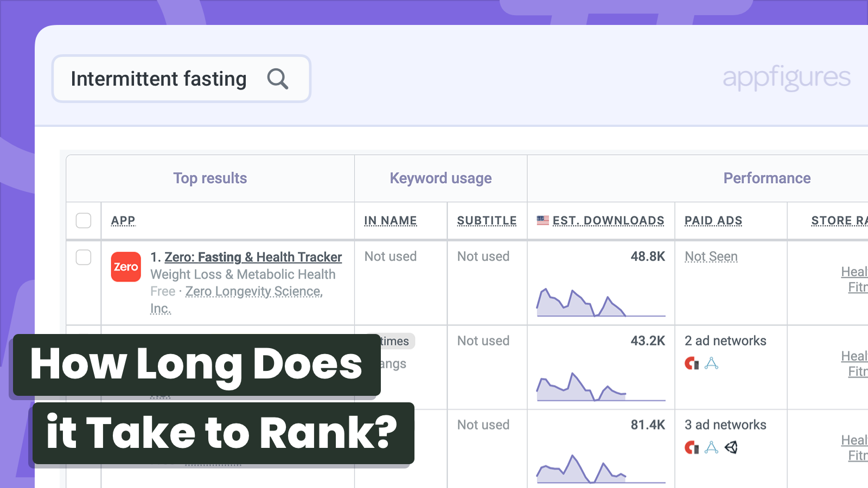
Task: Sort by EST. DOWNLOADS column
Action: pyautogui.click(x=608, y=221)
